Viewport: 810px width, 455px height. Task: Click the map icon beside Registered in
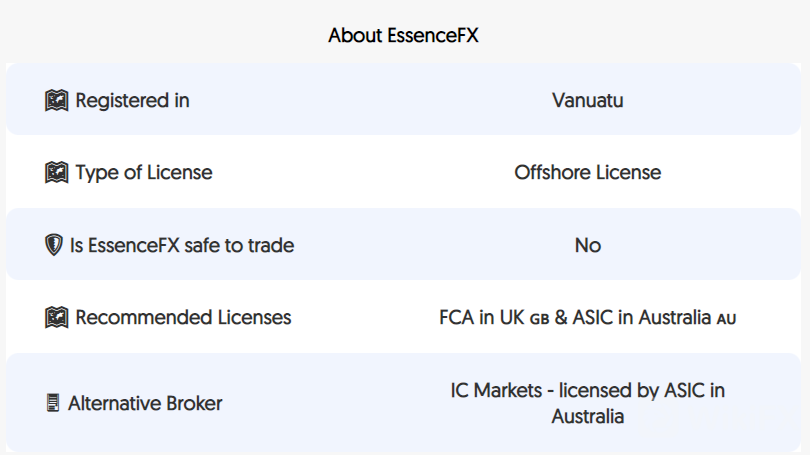(x=56, y=100)
